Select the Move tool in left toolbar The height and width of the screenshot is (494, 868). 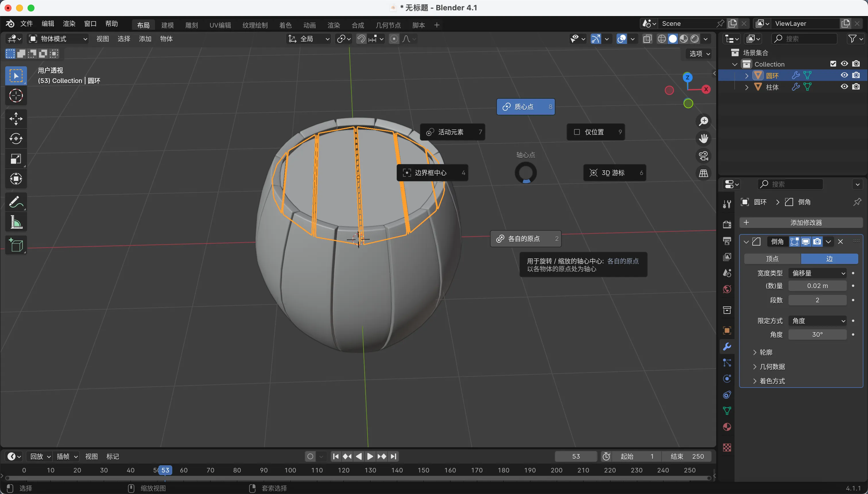click(16, 119)
